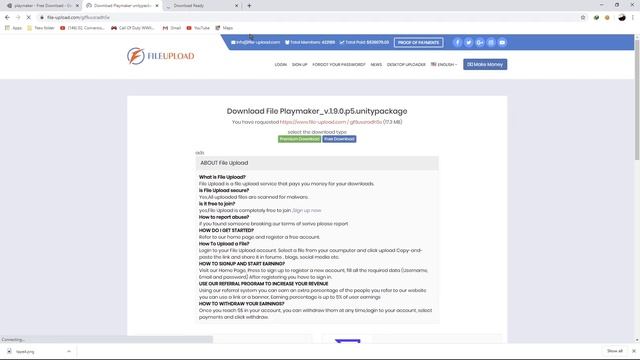This screenshot has height=360, width=640.
Task: Click the FileUpload logo
Action: click(x=160, y=56)
